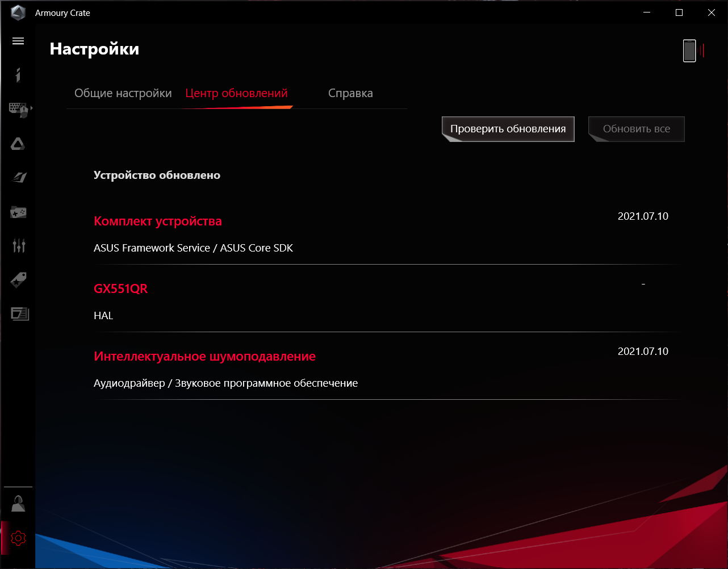Open the hamburger menu in sidebar
This screenshot has width=728, height=569.
[x=18, y=41]
